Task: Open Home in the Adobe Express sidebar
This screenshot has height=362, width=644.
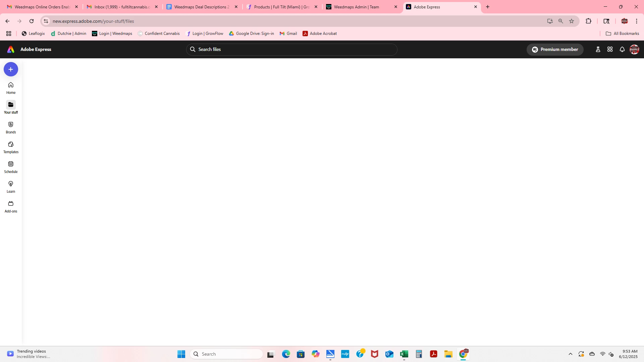Action: (11, 88)
